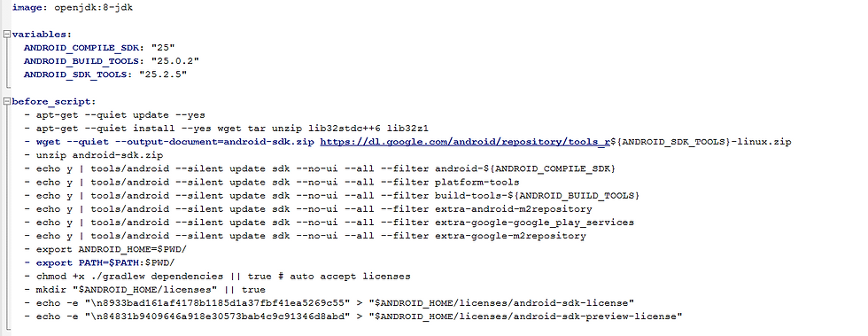Click the 'export ANDROID_HOME=$PWD/' line

[105, 249]
